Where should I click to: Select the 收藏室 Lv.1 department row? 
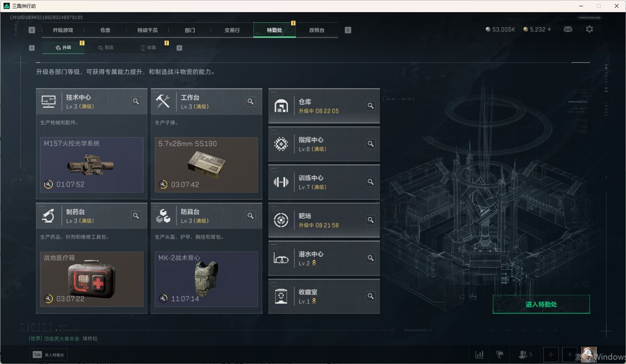(x=324, y=296)
